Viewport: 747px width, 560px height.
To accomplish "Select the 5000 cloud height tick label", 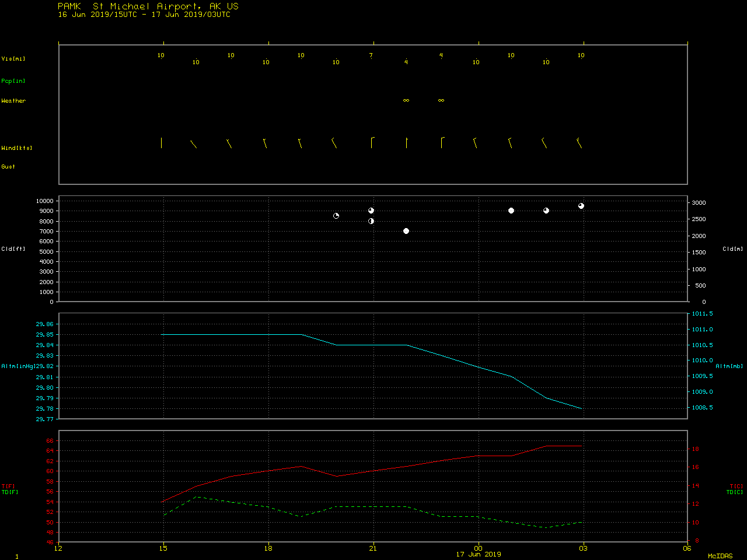I will (x=47, y=251).
